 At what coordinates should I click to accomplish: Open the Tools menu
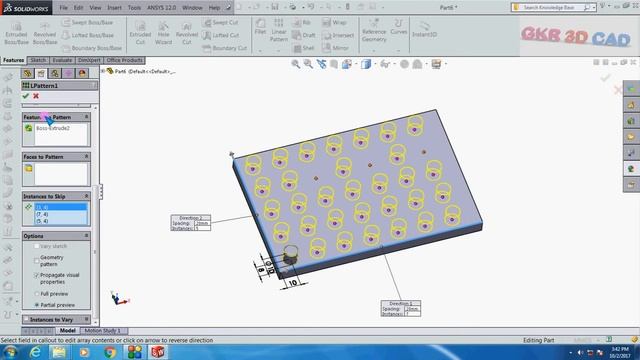coord(134,7)
